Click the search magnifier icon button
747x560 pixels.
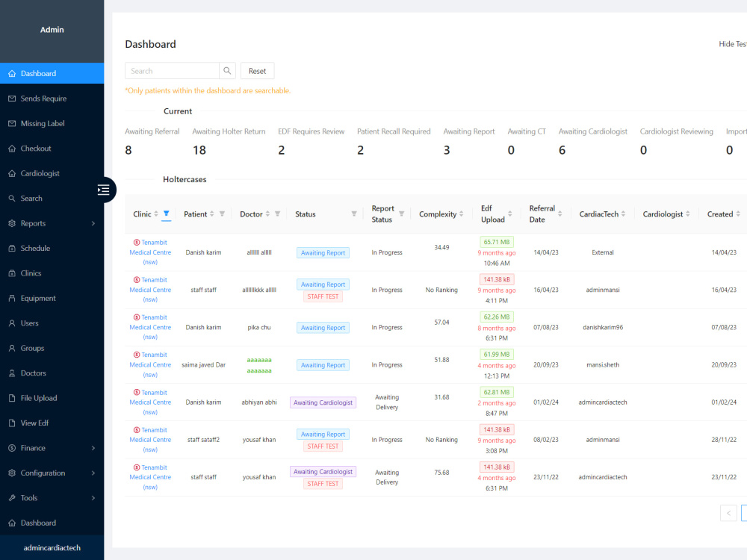click(227, 71)
